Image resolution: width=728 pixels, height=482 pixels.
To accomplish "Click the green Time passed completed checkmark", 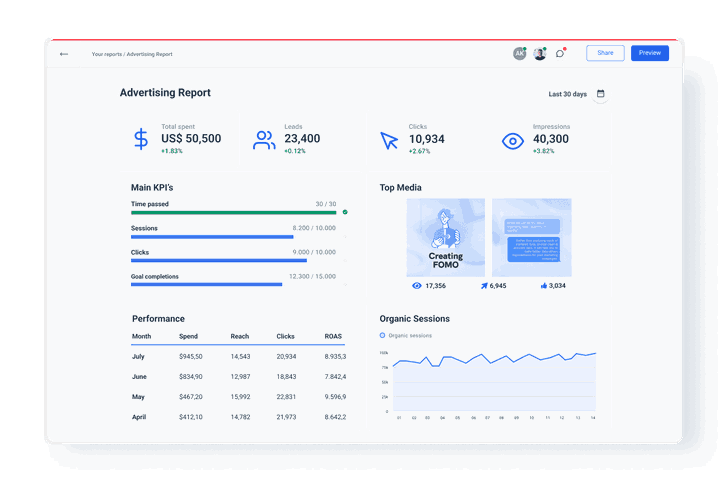I will [x=345, y=212].
